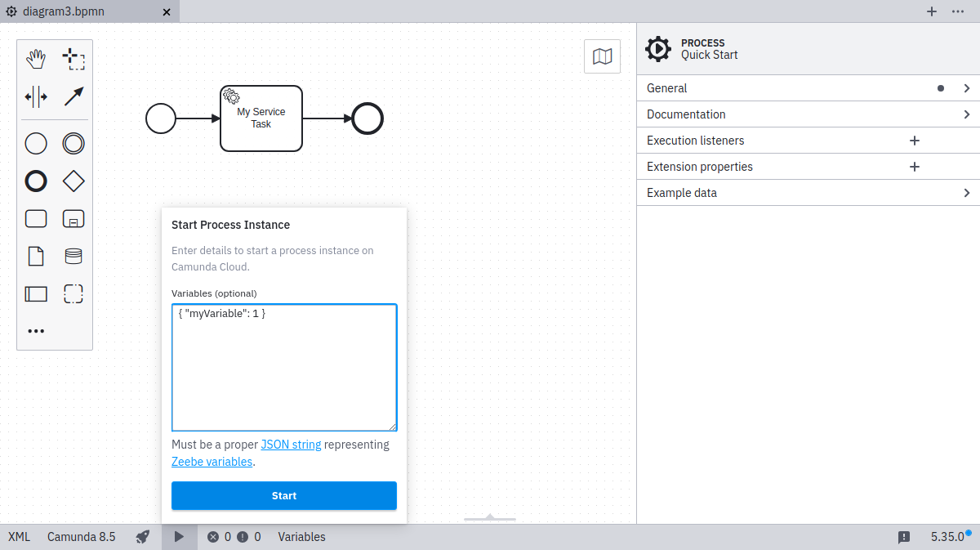Select the Hand tool in the palette
The image size is (980, 550).
(36, 58)
